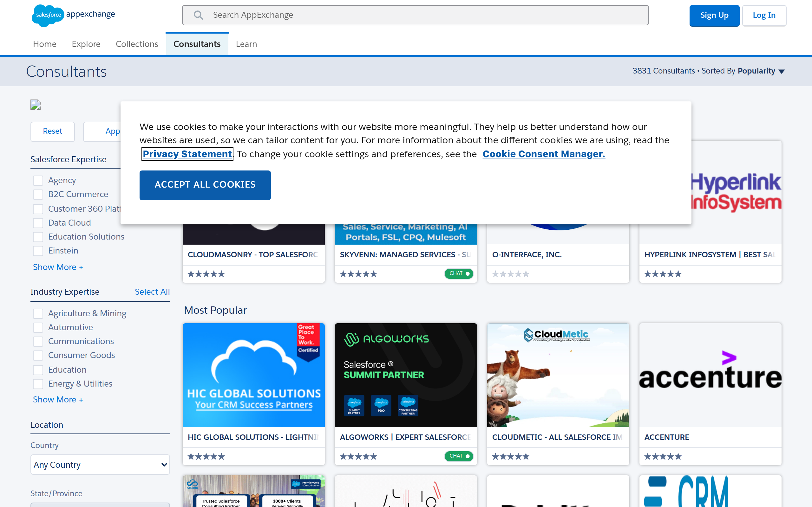Viewport: 812px width, 507px height.
Task: Click the search magnifier icon
Action: pos(198,15)
